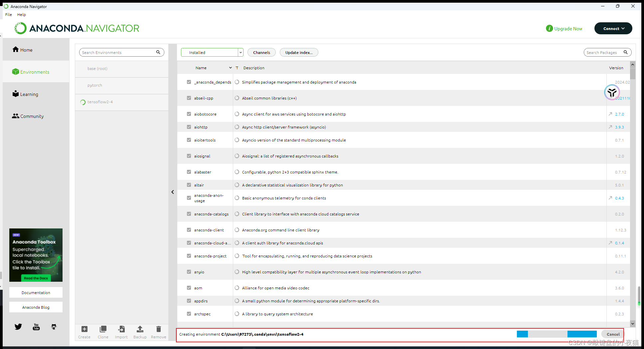Screen dimensions: 644x349
Task: Click the Upgrade Now info icon
Action: coord(549,29)
